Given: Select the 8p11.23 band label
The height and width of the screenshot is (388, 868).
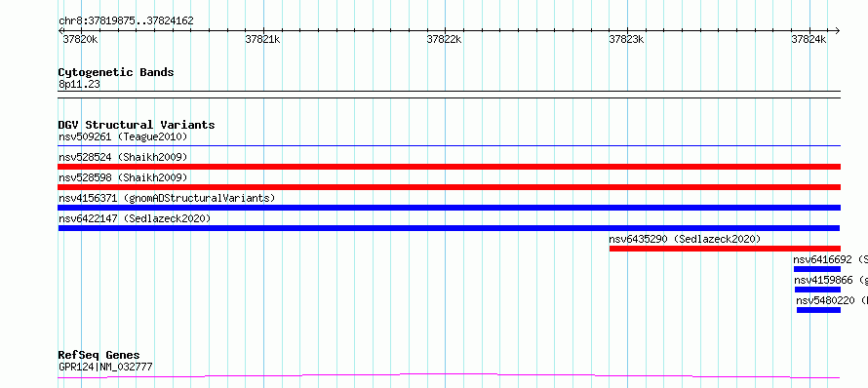Looking at the screenshot, I should pyautogui.click(x=79, y=85).
